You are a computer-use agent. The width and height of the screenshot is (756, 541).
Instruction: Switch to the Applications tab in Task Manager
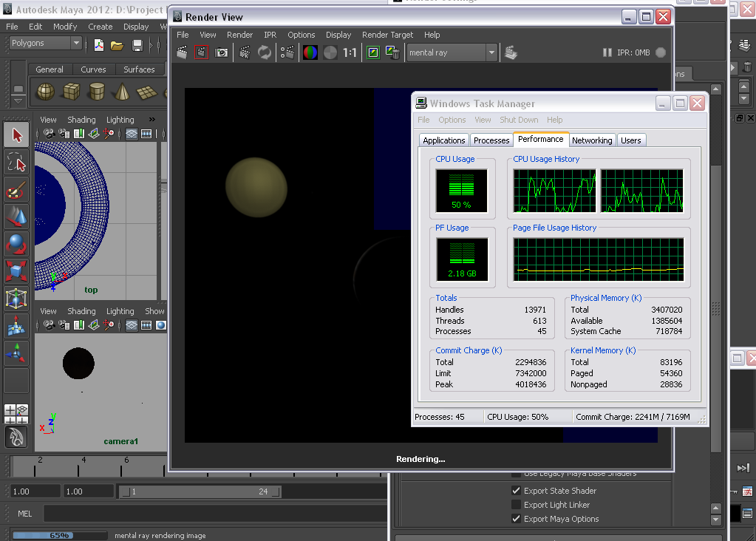pyautogui.click(x=443, y=140)
